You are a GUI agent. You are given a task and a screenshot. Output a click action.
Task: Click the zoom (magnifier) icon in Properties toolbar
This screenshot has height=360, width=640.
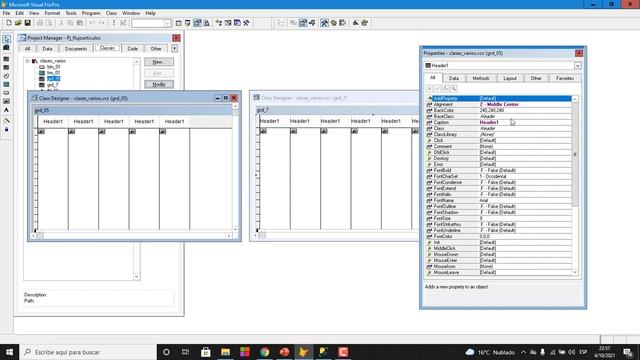click(454, 89)
